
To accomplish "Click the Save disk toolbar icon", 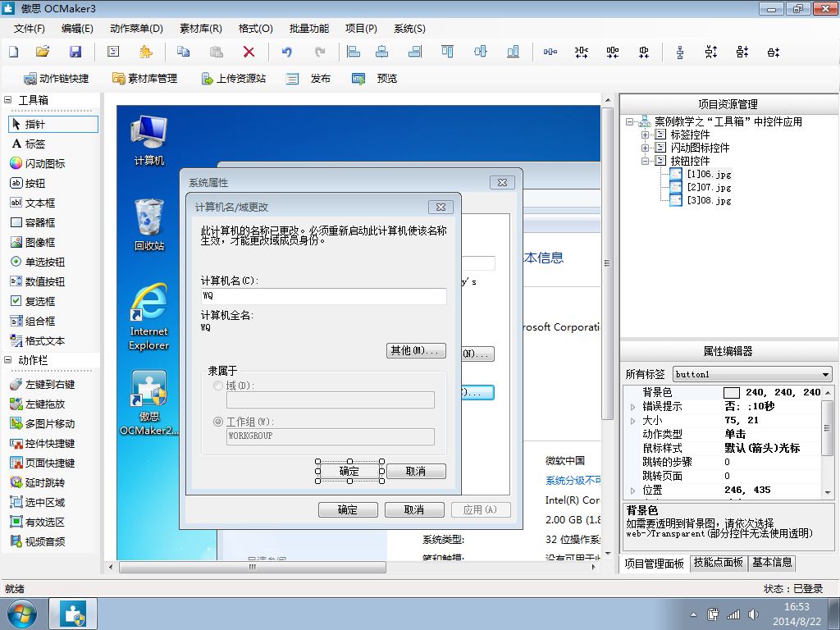I will (x=75, y=52).
